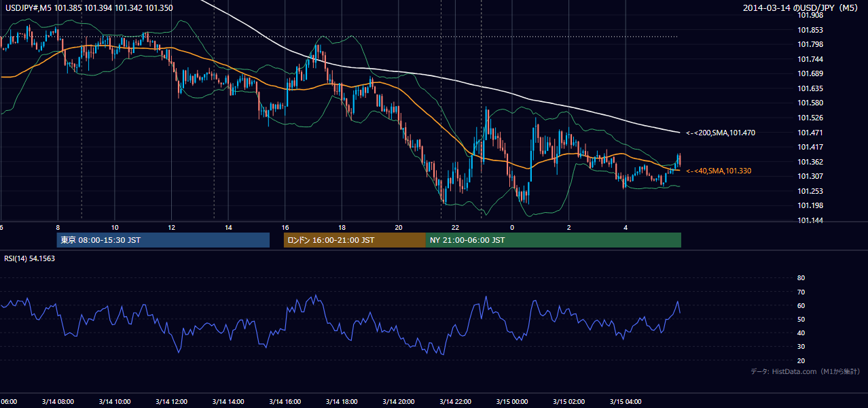Click price axis value 101.526

point(810,118)
